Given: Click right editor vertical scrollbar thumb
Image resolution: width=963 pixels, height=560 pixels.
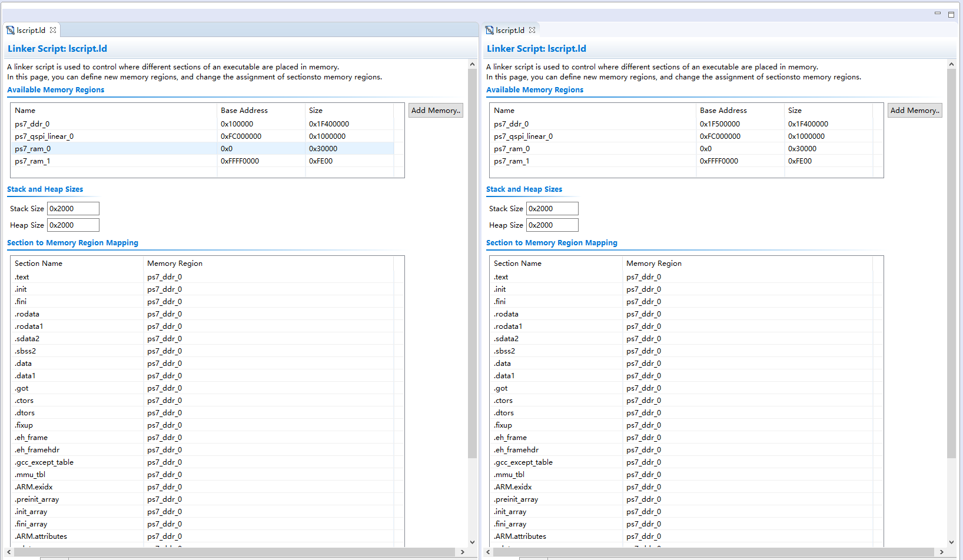Looking at the screenshot, I should (x=951, y=263).
